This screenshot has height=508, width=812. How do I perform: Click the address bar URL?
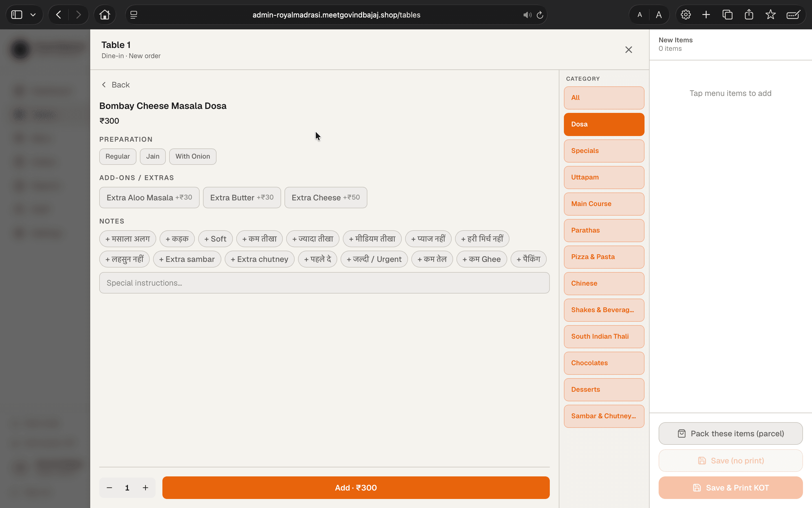point(336,15)
